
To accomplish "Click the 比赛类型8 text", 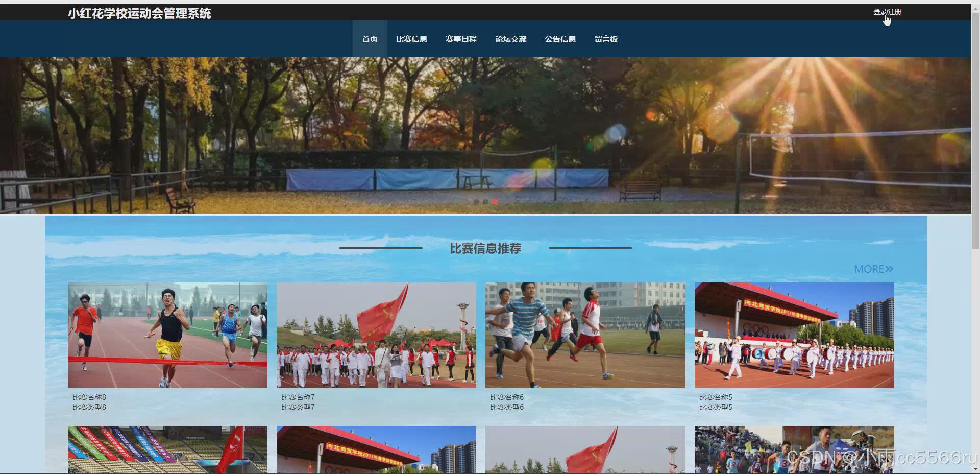I will point(89,407).
